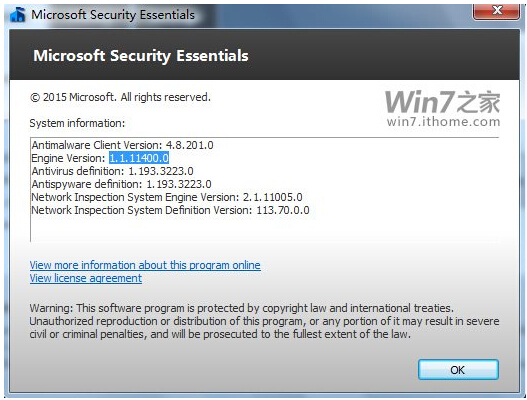This screenshot has width=527, height=400.
Task: Open View more information about this program online
Action: [x=145, y=265]
